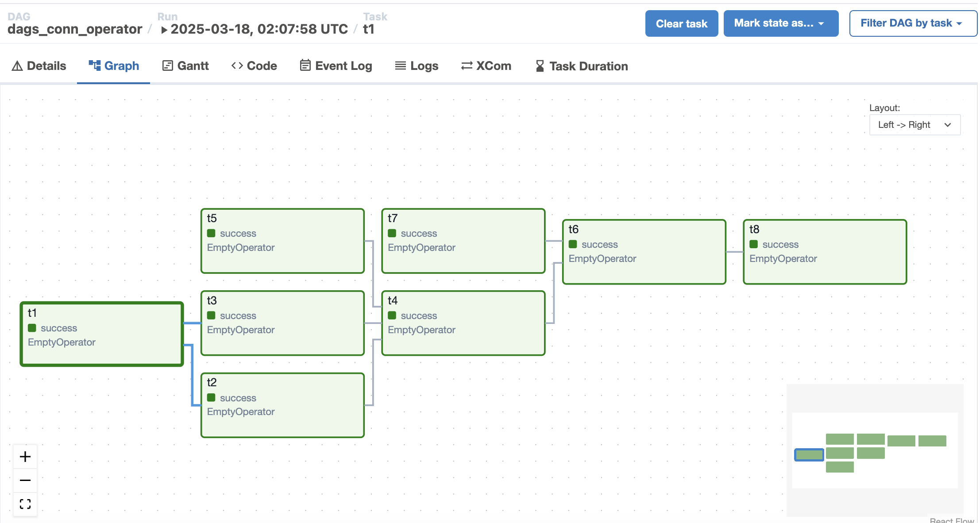Click the Event Log calendar icon

(305, 65)
